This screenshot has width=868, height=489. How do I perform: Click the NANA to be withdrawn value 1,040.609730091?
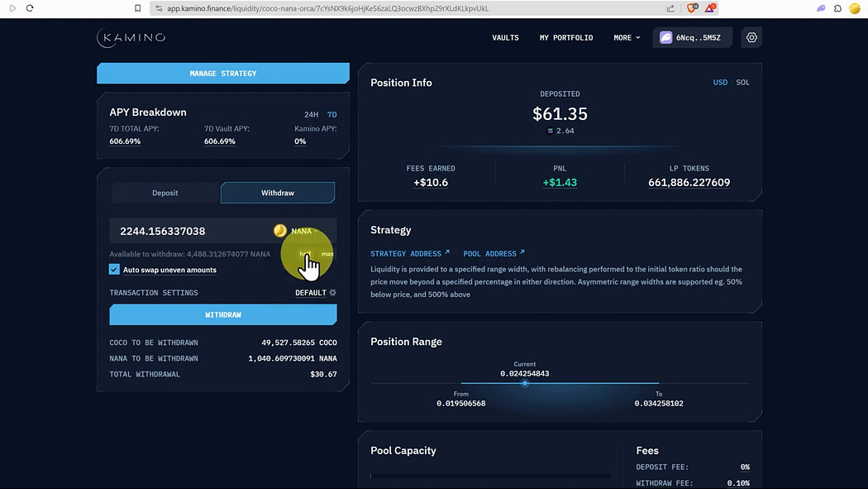(293, 358)
